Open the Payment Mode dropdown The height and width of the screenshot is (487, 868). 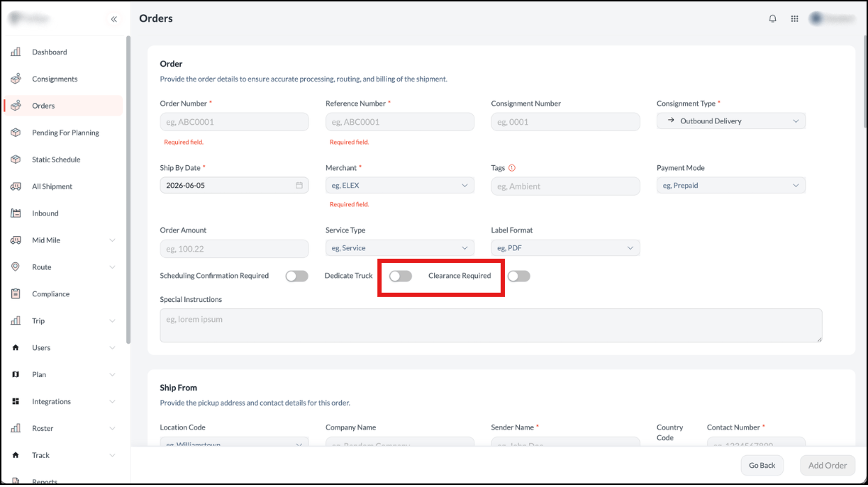point(731,186)
